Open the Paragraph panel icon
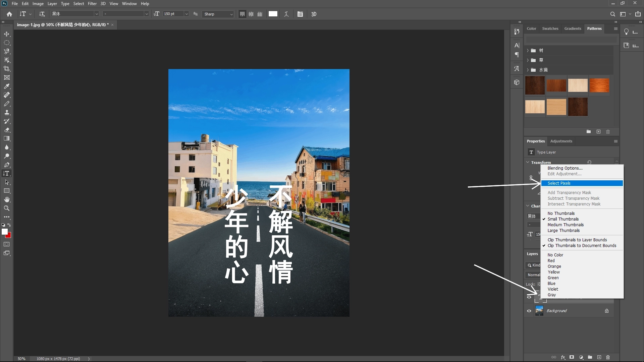 [x=517, y=55]
